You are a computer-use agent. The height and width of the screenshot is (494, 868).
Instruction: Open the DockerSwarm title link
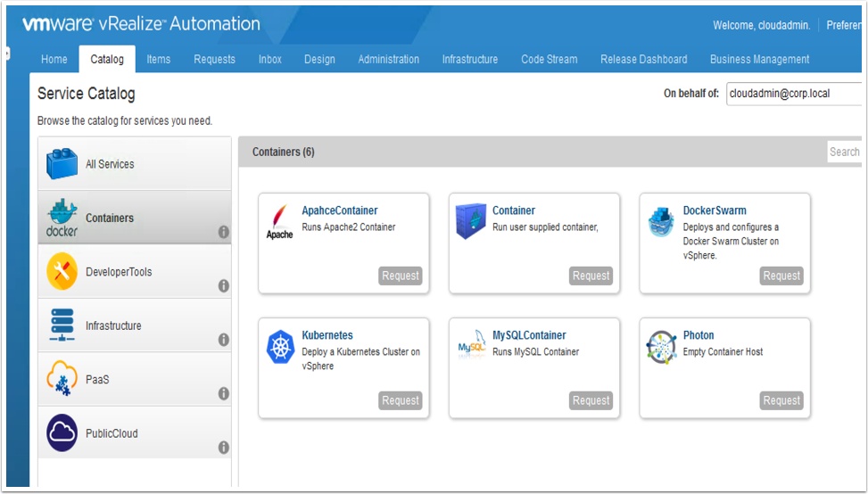[715, 210]
